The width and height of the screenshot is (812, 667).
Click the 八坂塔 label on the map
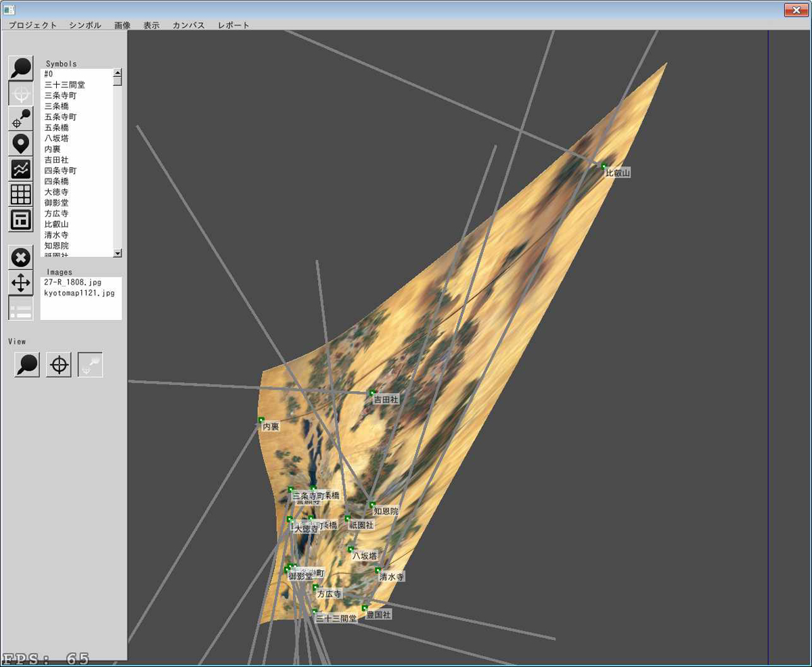[365, 555]
